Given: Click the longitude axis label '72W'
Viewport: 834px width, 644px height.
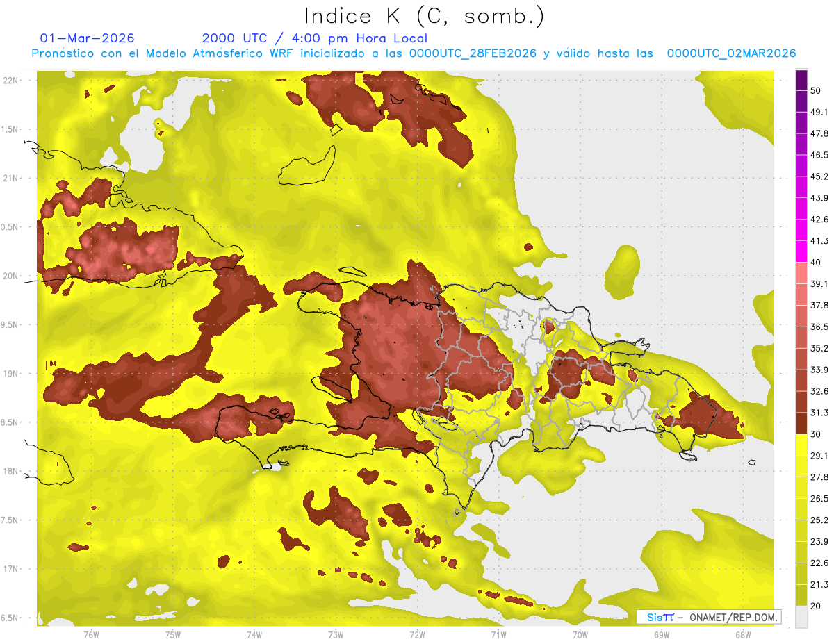Looking at the screenshot, I should click(417, 635).
